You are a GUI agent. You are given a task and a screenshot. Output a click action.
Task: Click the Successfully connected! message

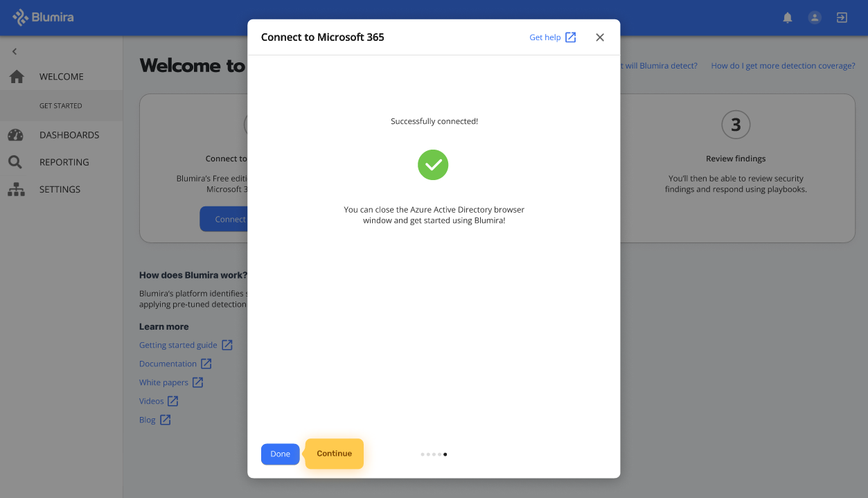point(434,121)
